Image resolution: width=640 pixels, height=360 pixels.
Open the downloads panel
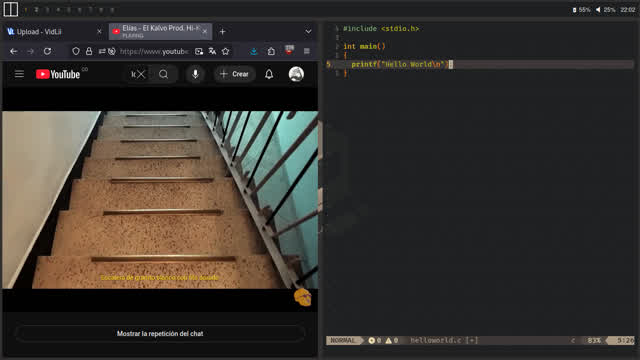pos(254,51)
